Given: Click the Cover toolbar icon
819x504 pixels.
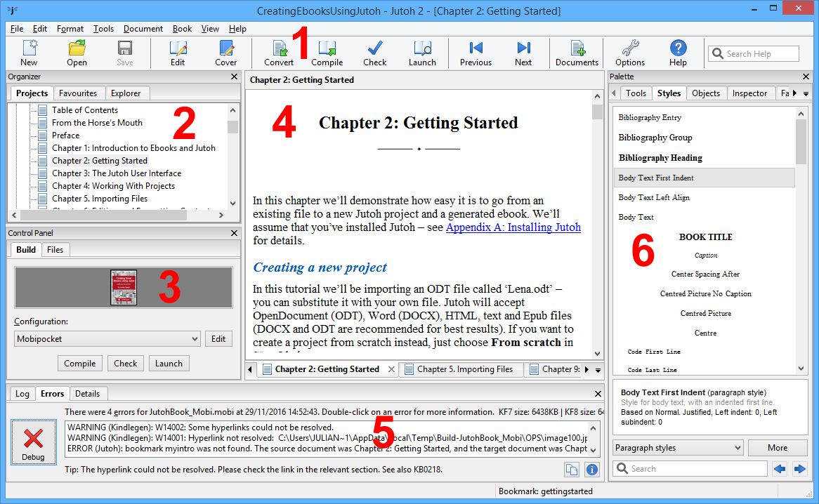Looking at the screenshot, I should click(x=225, y=53).
